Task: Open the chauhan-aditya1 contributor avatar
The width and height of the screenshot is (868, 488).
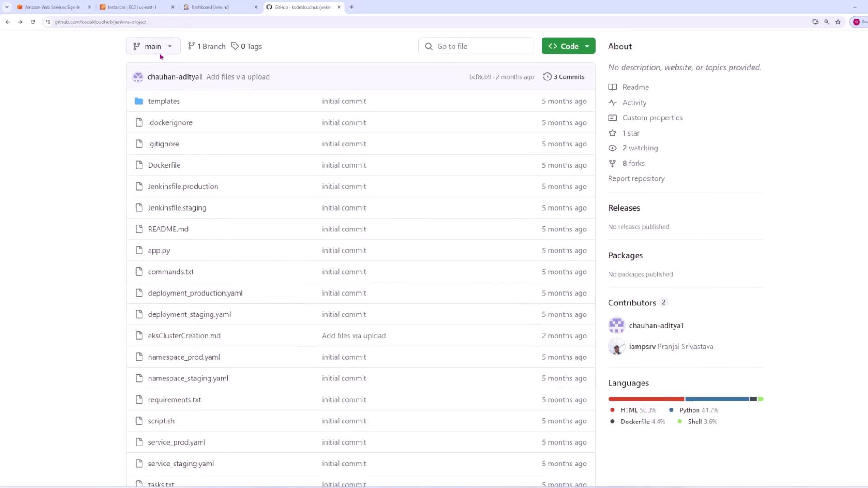Action: pos(616,325)
